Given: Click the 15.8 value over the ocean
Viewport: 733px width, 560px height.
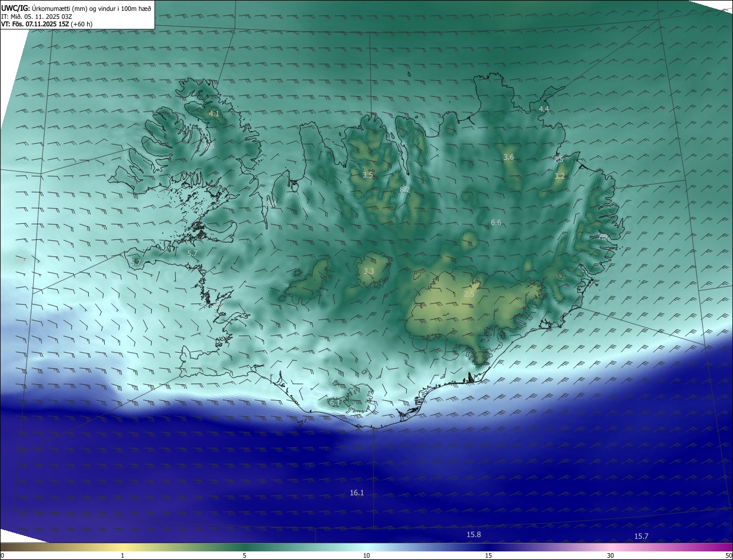Looking at the screenshot, I should pos(474,534).
